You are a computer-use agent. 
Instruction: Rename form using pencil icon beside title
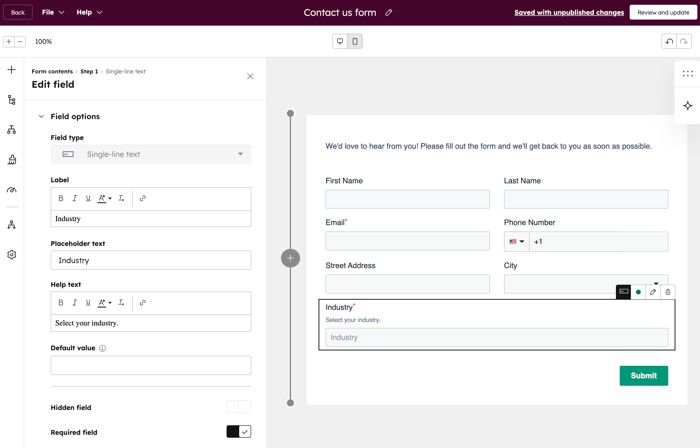389,13
